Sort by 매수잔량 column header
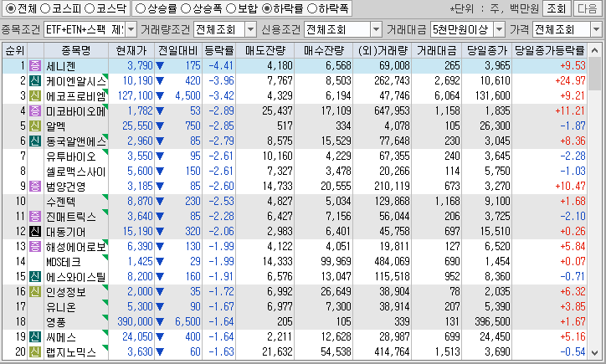The image size is (606, 364). (x=323, y=50)
